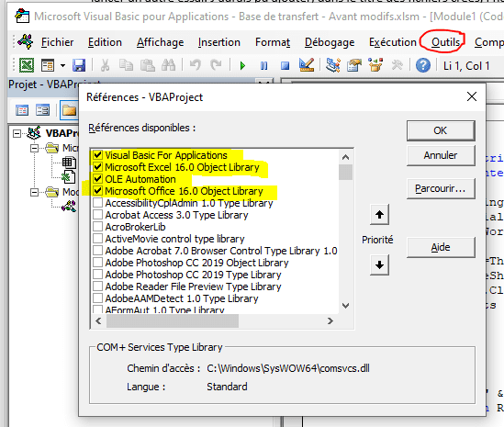Screen dimensions: 504x427
Task: Enable Adobe Photoshop CC 2019 Object Library
Action: (x=97, y=262)
